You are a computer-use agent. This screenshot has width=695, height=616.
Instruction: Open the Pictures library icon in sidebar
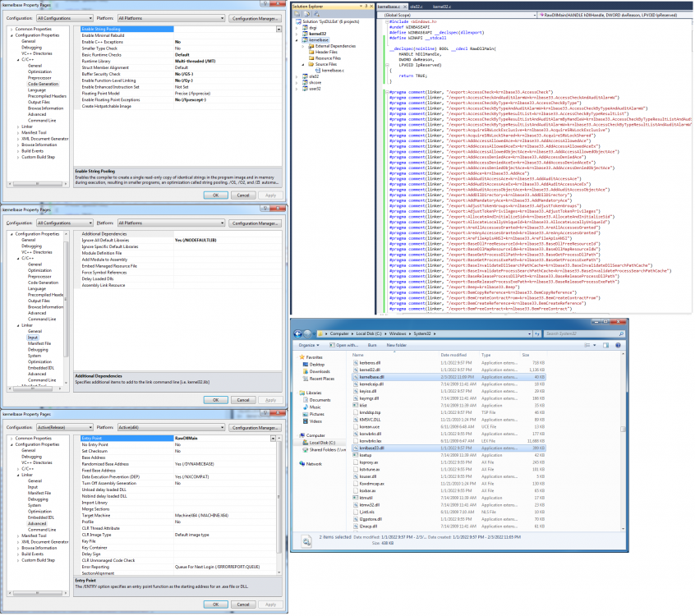click(x=307, y=414)
